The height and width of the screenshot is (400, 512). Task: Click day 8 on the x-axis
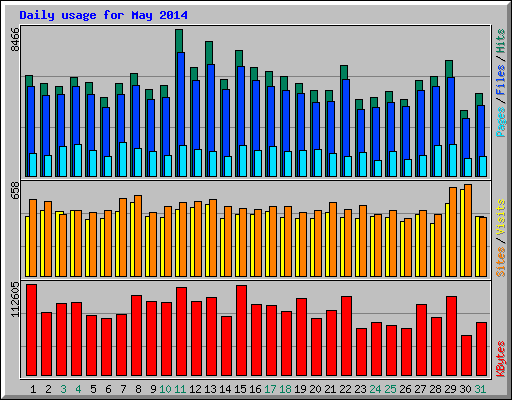coord(138,389)
